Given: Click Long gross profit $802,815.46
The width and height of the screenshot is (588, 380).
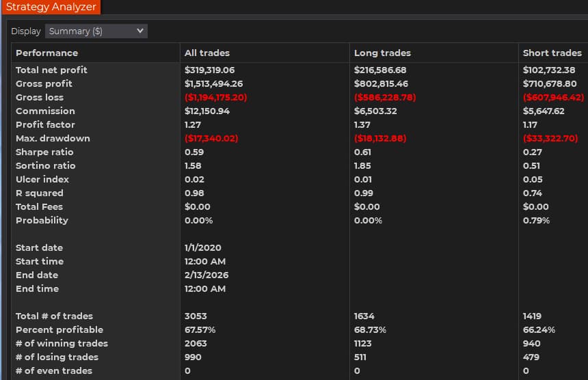Looking at the screenshot, I should click(x=381, y=83).
